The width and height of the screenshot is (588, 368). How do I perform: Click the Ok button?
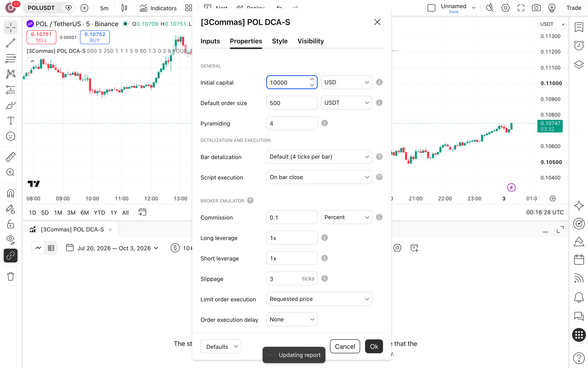[374, 346]
